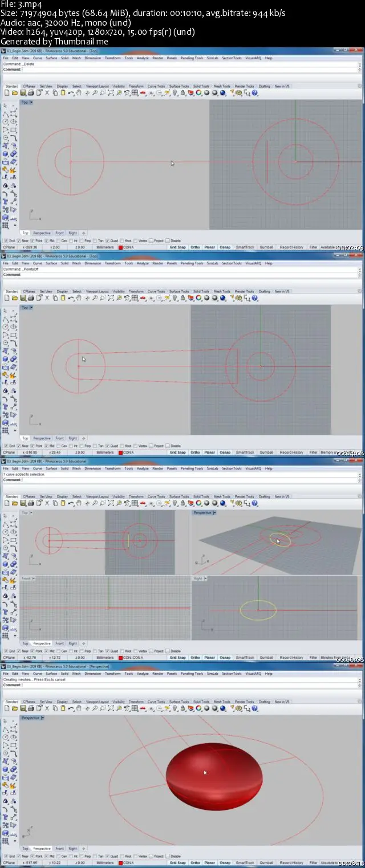Toggle Point osnap checkbox in Creating meshes frame
This screenshot has height=868, width=365.
click(x=32, y=856)
